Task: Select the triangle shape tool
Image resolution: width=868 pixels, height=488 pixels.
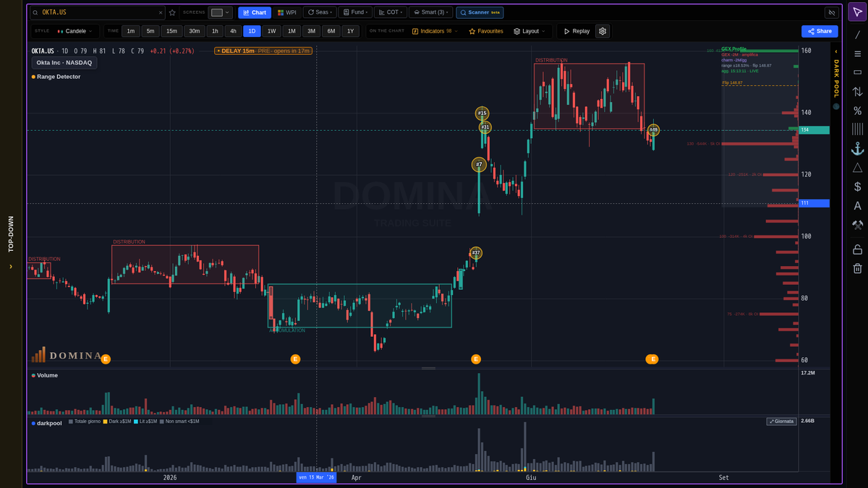Action: click(857, 168)
